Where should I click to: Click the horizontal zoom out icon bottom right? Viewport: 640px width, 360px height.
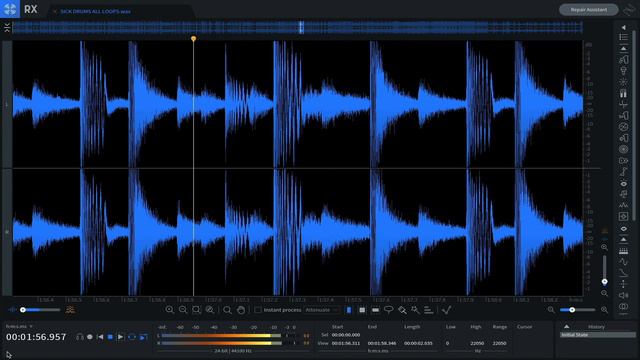(551, 310)
